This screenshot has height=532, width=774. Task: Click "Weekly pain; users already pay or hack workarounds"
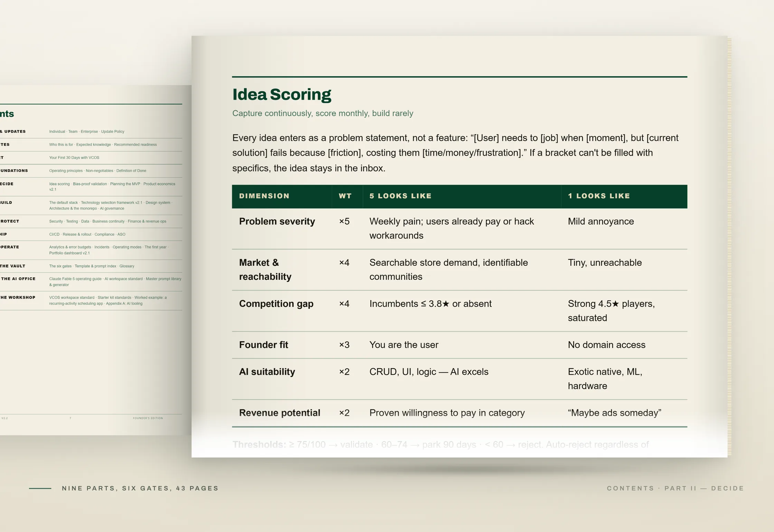452,228
